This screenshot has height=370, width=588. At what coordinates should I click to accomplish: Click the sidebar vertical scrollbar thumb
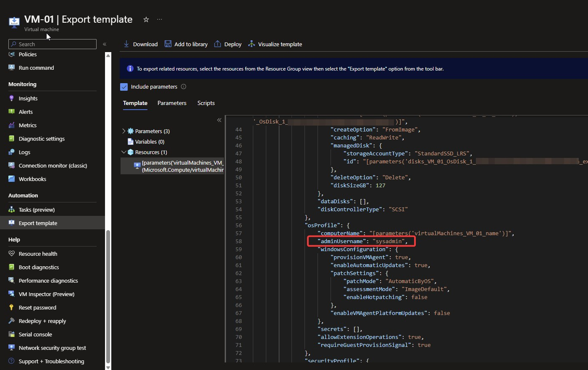click(x=108, y=296)
